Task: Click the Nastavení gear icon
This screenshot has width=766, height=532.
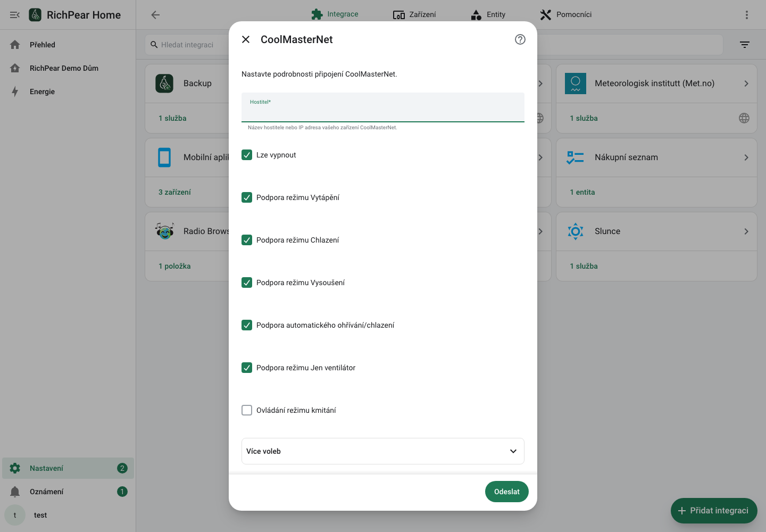Action: click(15, 468)
